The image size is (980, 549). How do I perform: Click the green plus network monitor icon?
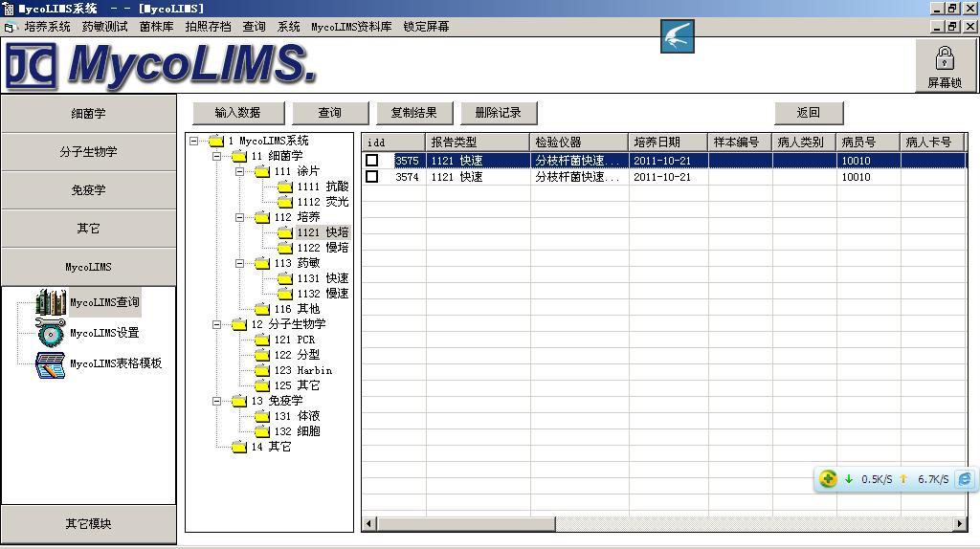(829, 479)
